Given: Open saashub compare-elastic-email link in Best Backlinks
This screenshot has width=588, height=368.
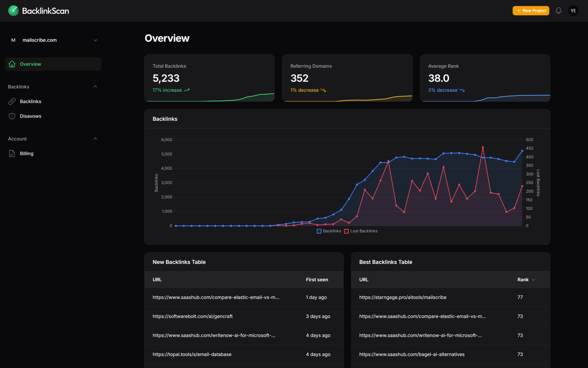Looking at the screenshot, I should tap(423, 317).
